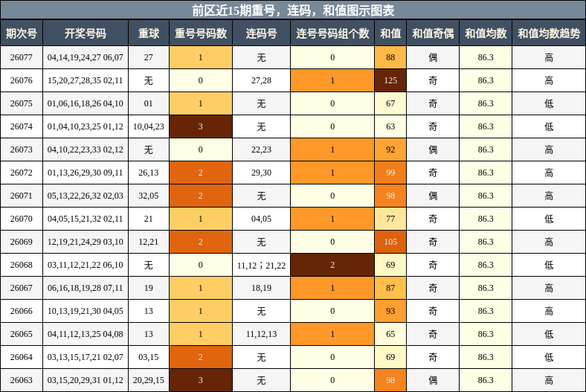The height and width of the screenshot is (392, 586).
Task: Select the 连码号 column header
Action: pyautogui.click(x=261, y=33)
